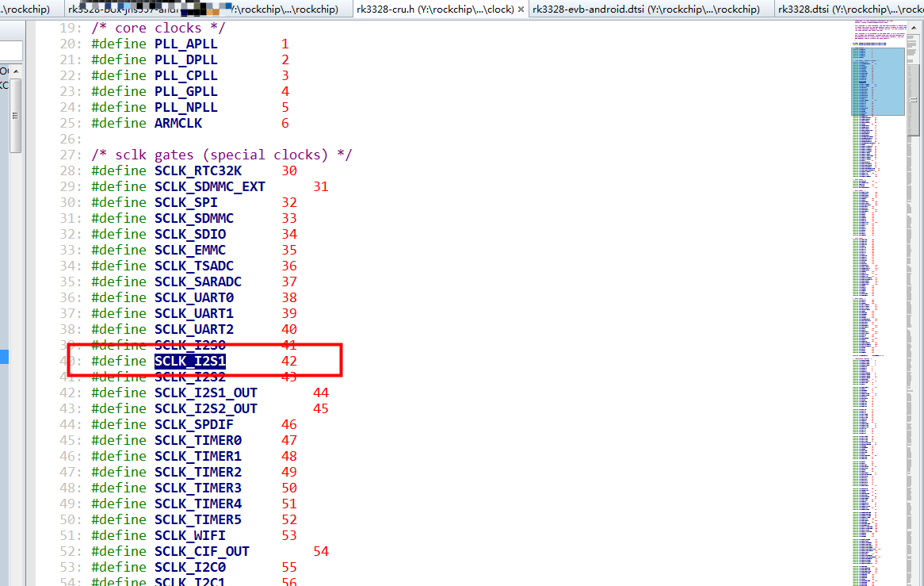Click the core clocks comment on line 19

click(x=158, y=27)
